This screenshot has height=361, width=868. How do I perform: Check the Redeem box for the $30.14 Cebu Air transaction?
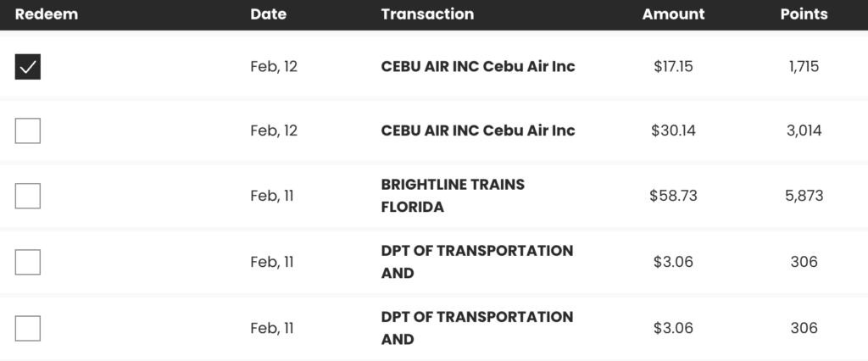tap(28, 131)
